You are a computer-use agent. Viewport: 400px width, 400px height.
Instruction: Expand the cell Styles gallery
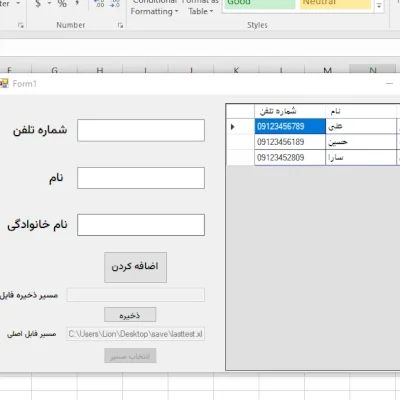[x=379, y=6]
